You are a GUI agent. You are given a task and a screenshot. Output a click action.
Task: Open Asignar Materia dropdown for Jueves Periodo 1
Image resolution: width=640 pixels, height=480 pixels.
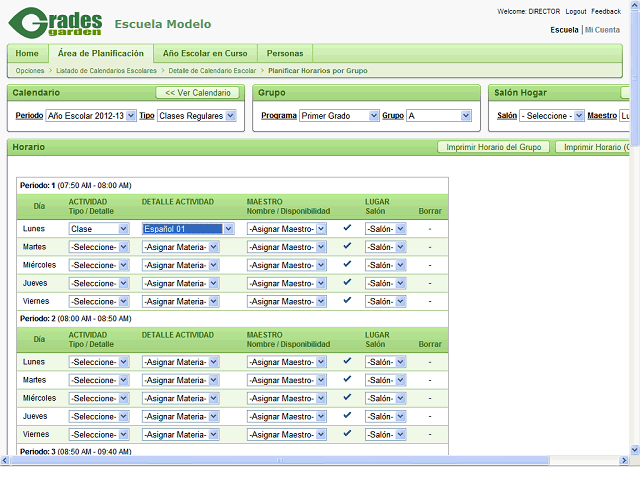[180, 283]
